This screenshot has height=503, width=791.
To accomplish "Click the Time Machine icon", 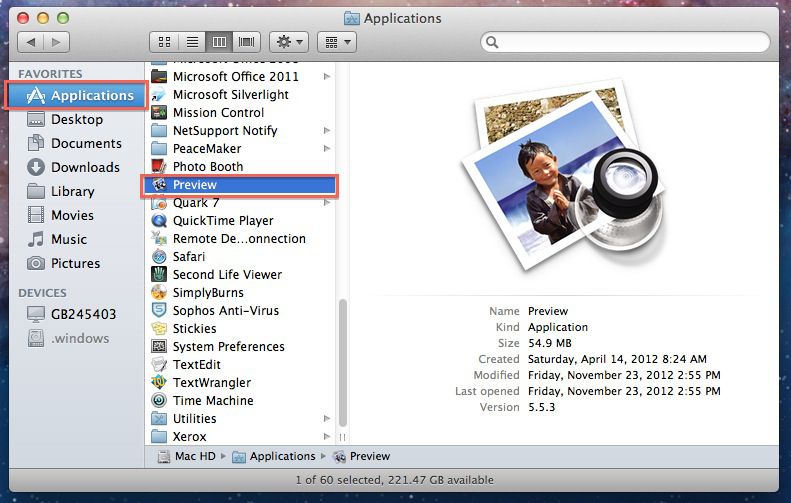I will coord(159,401).
